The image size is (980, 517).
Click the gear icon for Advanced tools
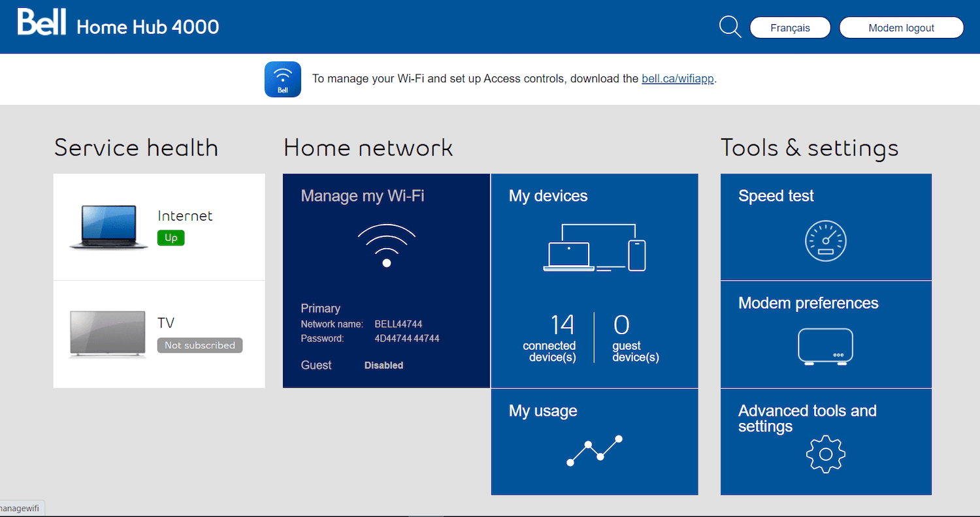point(825,454)
